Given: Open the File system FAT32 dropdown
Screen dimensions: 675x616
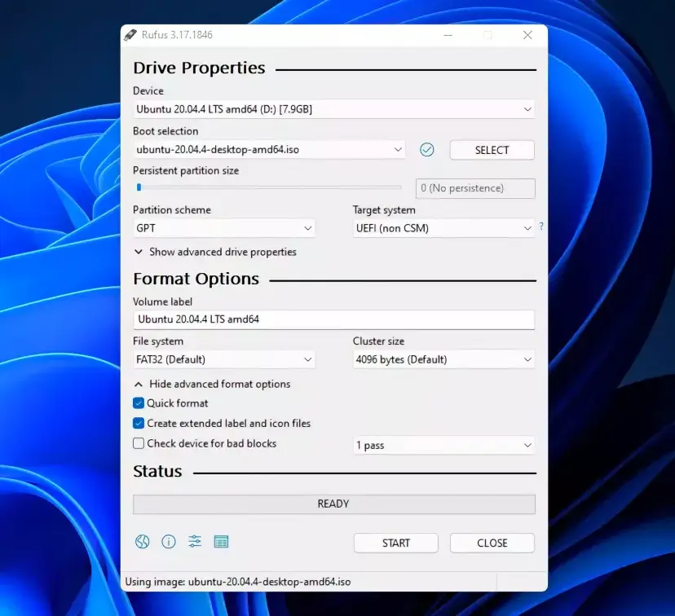Looking at the screenshot, I should click(223, 359).
